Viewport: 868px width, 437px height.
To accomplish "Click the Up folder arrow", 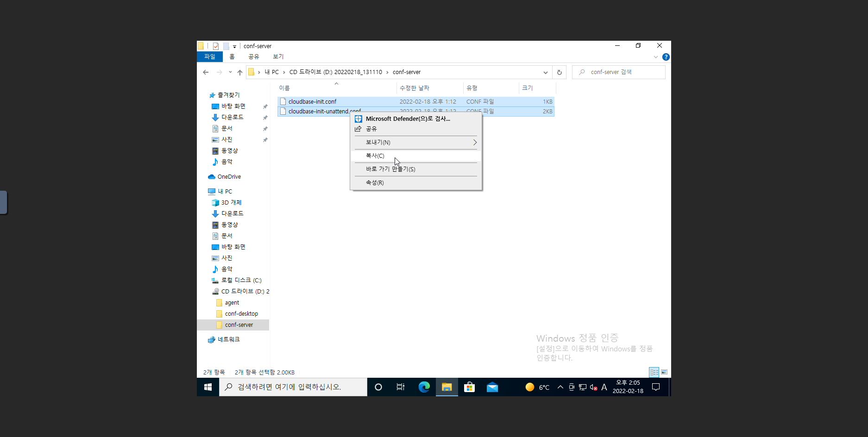I will click(239, 72).
